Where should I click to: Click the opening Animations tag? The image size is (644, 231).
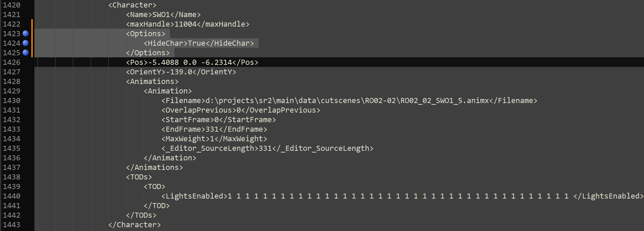tap(152, 82)
